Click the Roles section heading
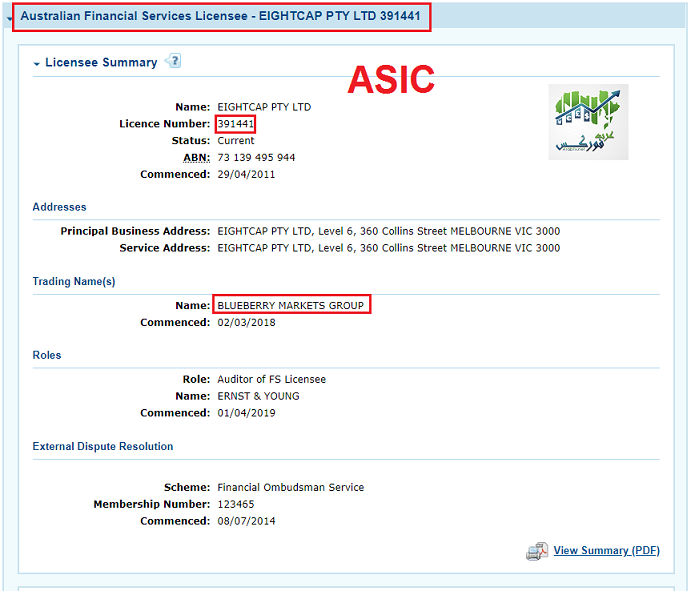 (x=47, y=355)
